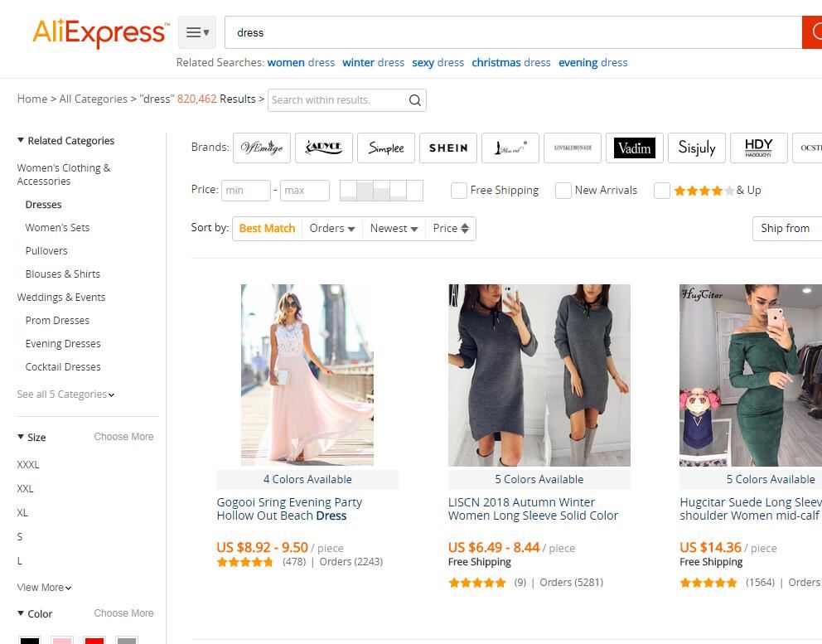
Task: Enable the New Arrivals checkbox
Action: (563, 191)
